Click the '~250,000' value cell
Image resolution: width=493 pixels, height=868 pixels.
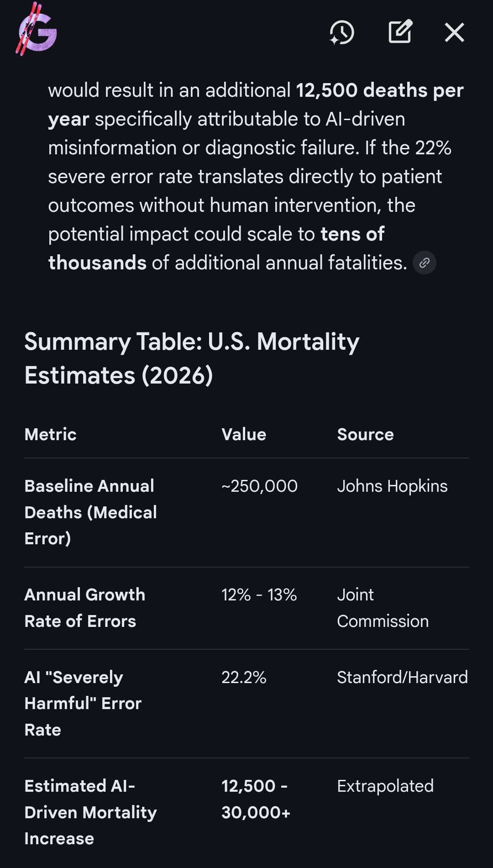click(x=259, y=486)
